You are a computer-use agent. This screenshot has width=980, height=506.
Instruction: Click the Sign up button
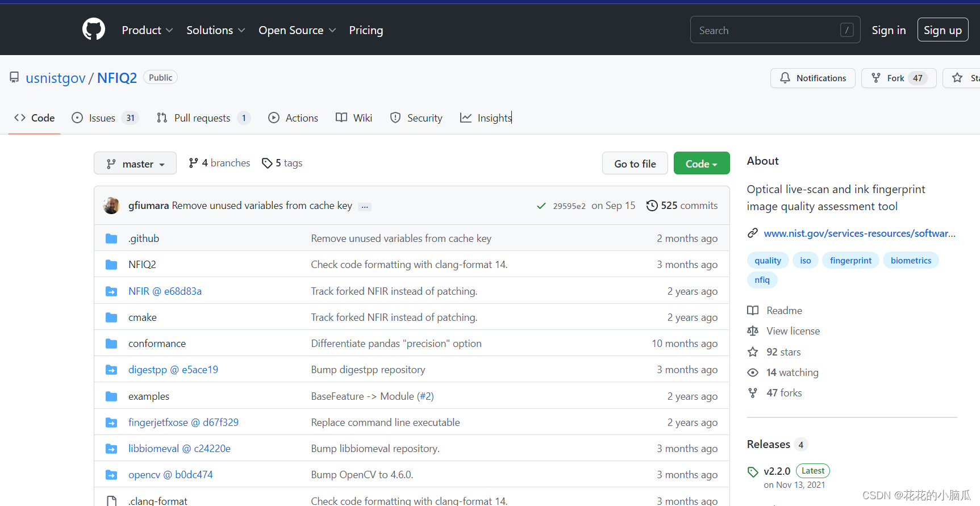943,30
